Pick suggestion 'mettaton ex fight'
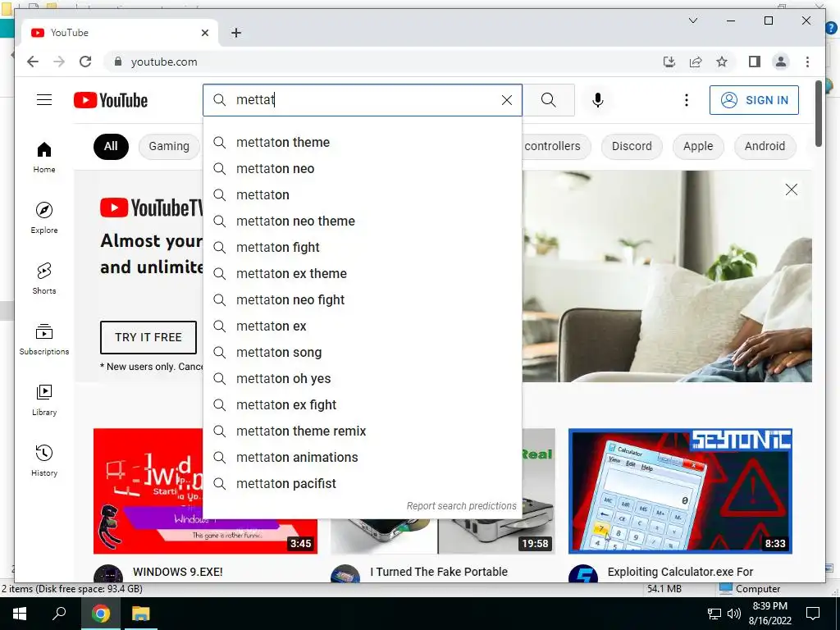Image resolution: width=840 pixels, height=630 pixels. [363, 405]
